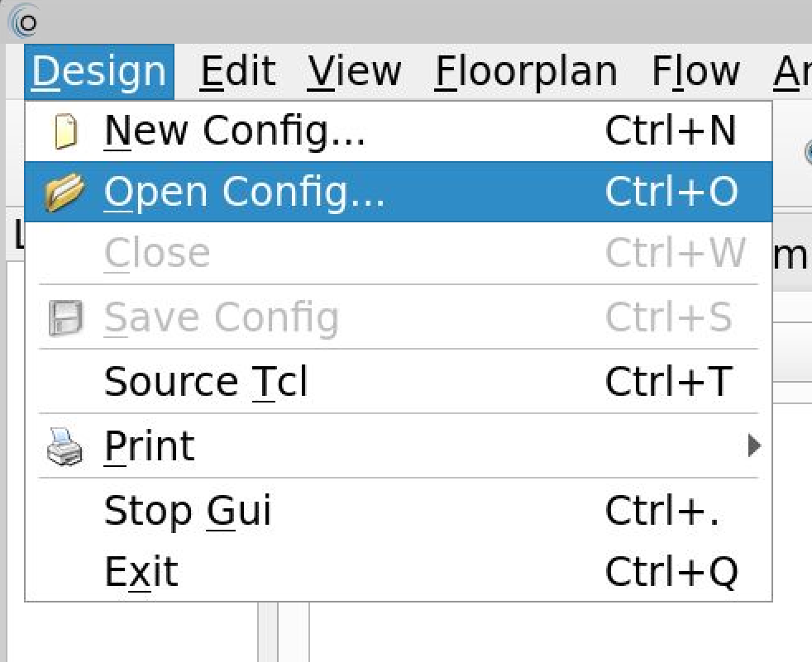The image size is (812, 662).
Task: Expand the Print submenu arrow
Action: (754, 445)
